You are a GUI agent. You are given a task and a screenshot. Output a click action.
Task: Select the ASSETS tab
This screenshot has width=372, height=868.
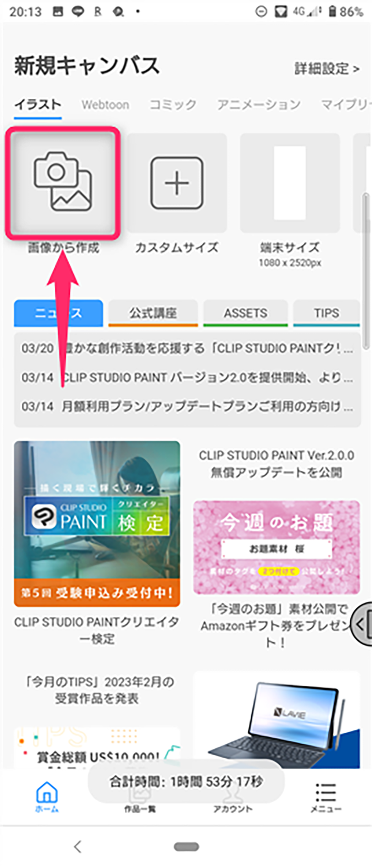tap(245, 313)
